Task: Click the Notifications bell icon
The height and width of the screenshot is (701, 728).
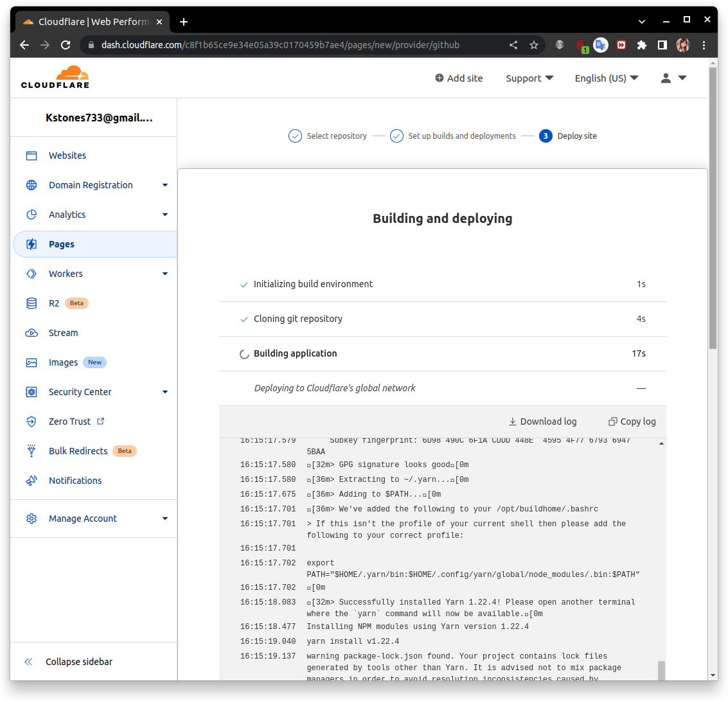Action: 31,480
